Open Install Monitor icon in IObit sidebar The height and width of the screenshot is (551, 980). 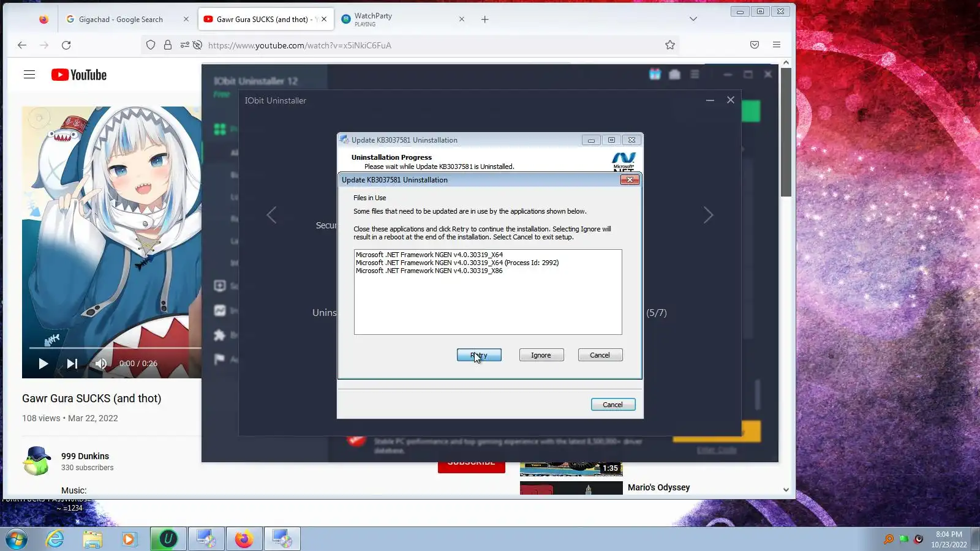(x=220, y=310)
